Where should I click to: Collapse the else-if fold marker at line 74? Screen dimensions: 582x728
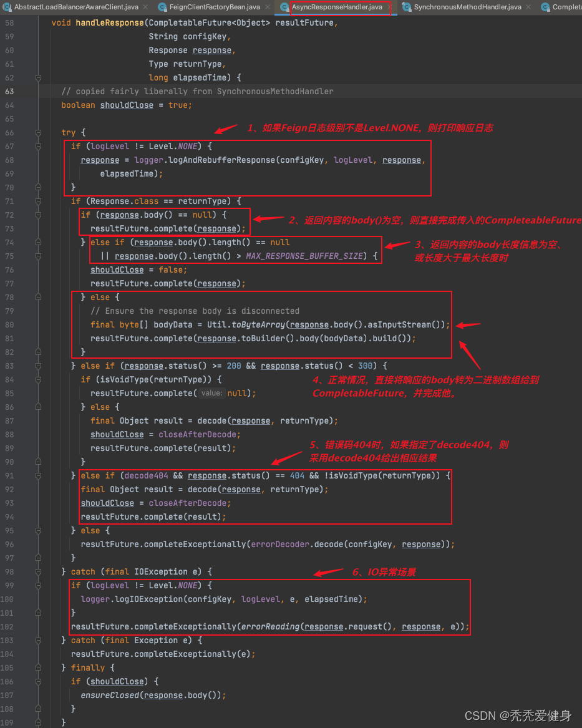coord(39,243)
